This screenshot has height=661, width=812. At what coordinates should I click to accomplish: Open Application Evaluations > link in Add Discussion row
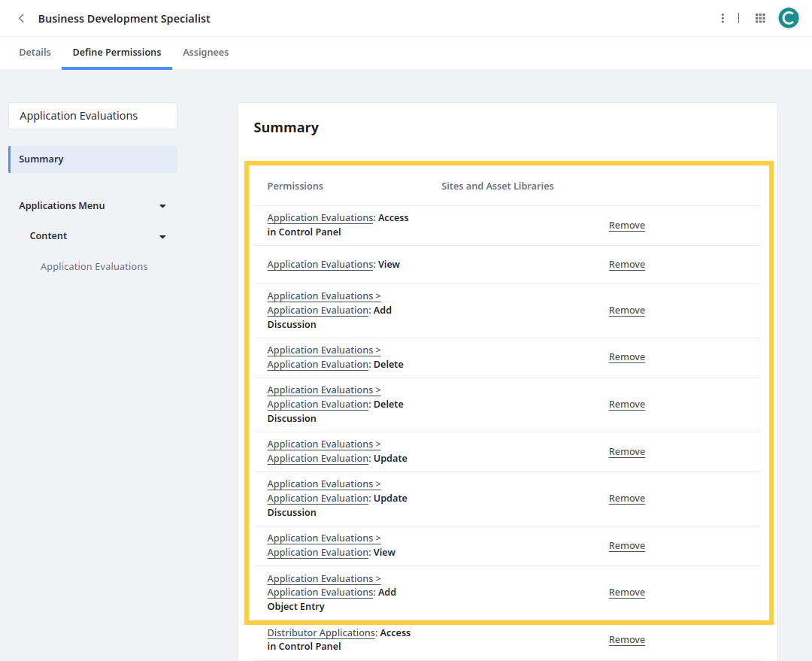tap(324, 296)
